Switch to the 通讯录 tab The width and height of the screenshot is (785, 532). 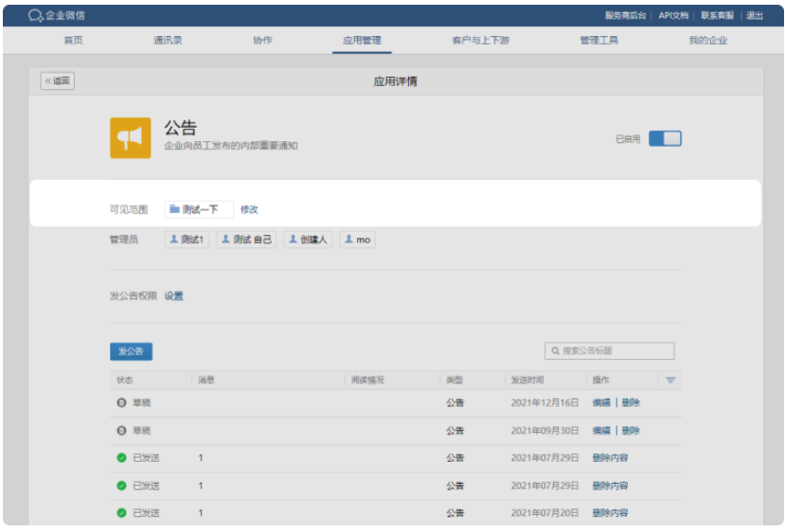click(168, 41)
